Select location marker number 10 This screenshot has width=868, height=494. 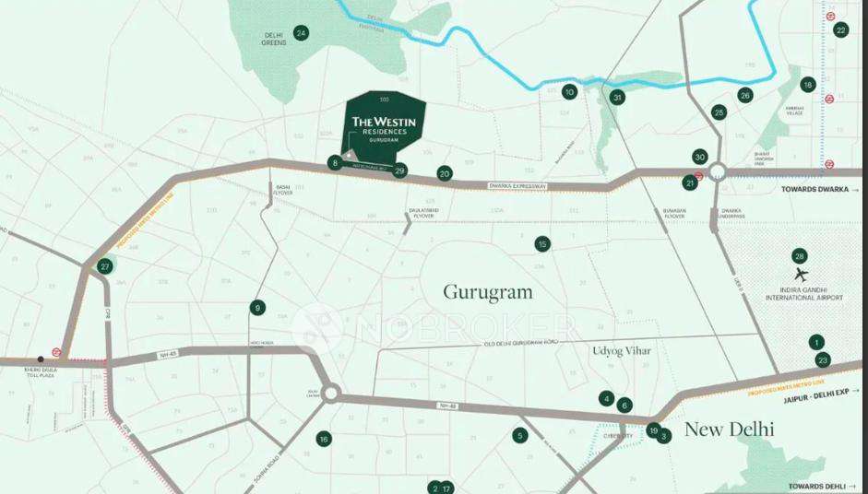tap(569, 91)
